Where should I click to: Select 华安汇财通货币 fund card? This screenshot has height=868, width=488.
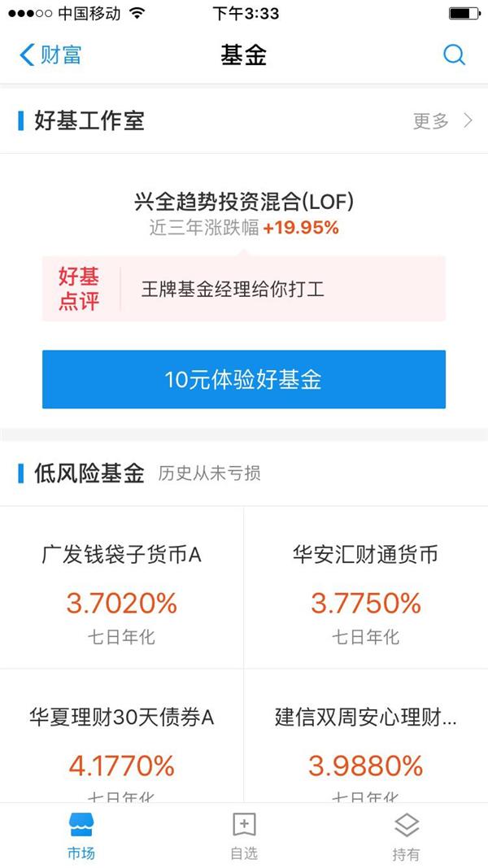point(366,587)
